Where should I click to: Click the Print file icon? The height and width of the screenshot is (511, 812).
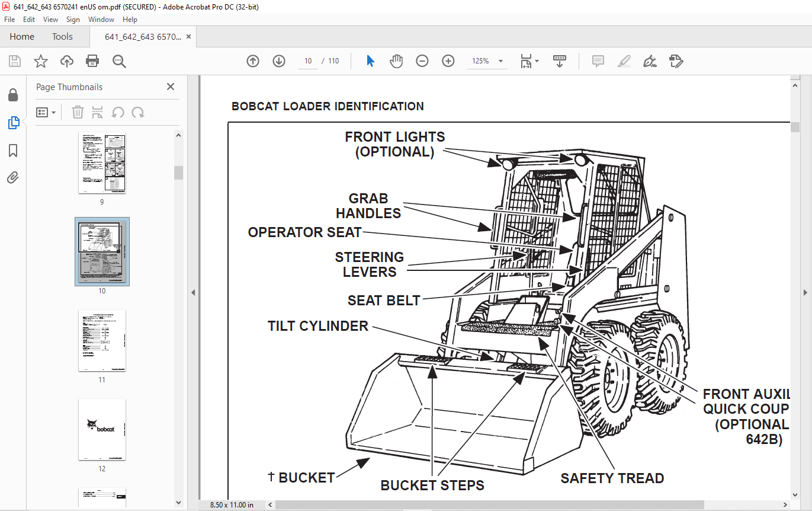(92, 61)
